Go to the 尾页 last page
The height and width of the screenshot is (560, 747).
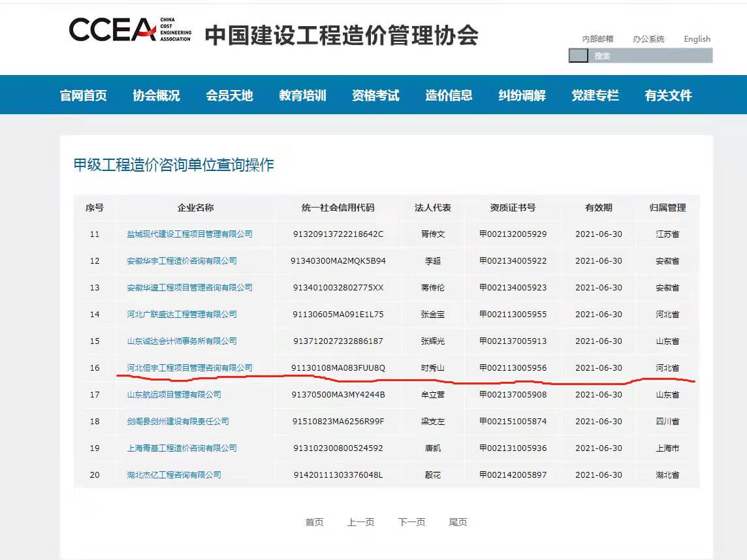pyautogui.click(x=458, y=522)
